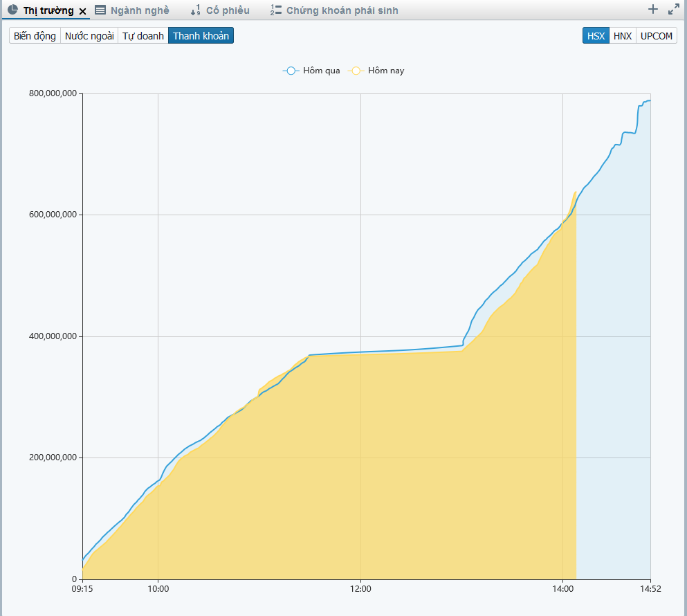The height and width of the screenshot is (616, 687).
Task: Click the Chứng khoán phái sinh numbered-list icon
Action: click(x=276, y=10)
